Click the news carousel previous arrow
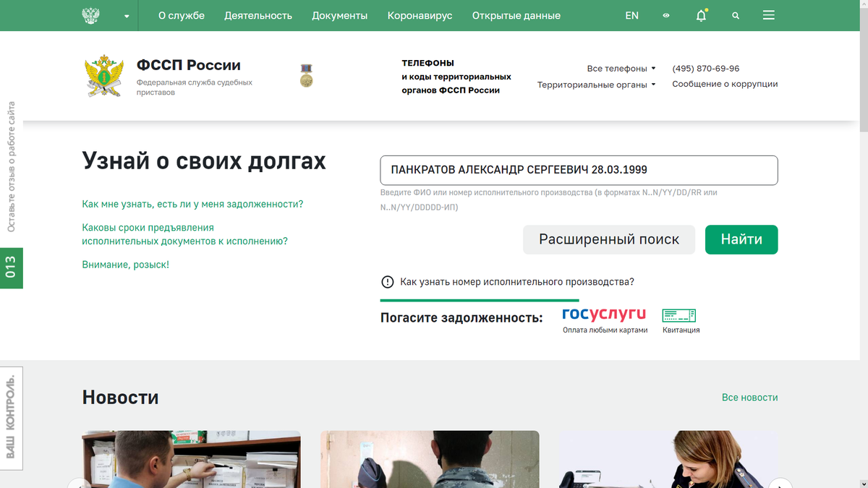 point(80,484)
